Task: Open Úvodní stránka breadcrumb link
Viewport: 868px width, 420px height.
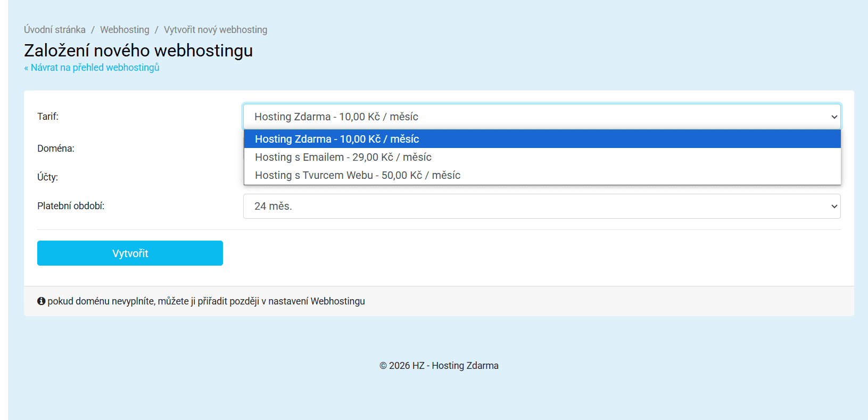Action: (x=55, y=30)
